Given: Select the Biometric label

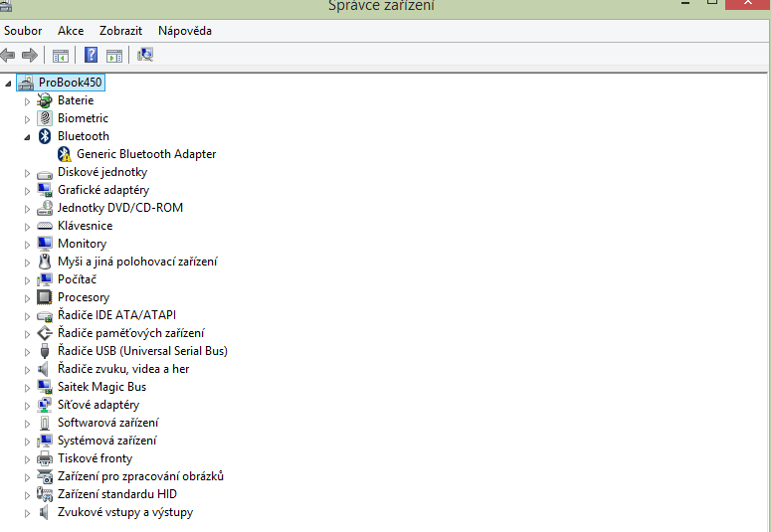Looking at the screenshot, I should (83, 118).
